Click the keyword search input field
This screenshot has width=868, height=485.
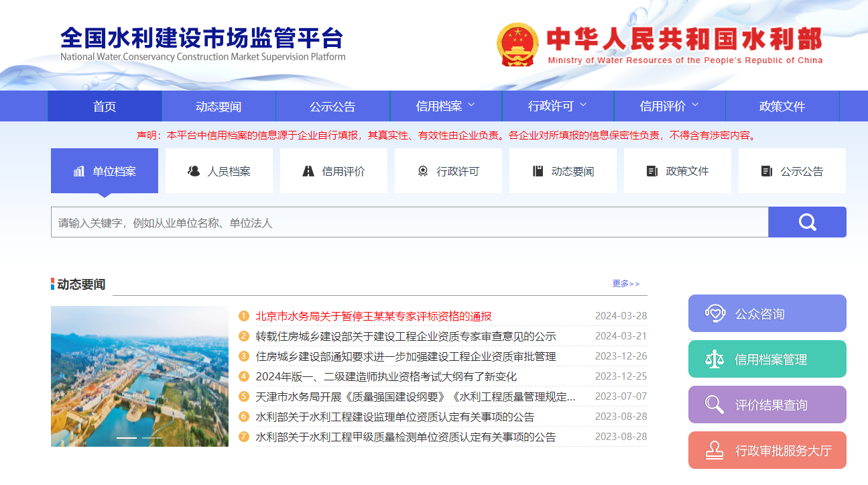(x=409, y=222)
